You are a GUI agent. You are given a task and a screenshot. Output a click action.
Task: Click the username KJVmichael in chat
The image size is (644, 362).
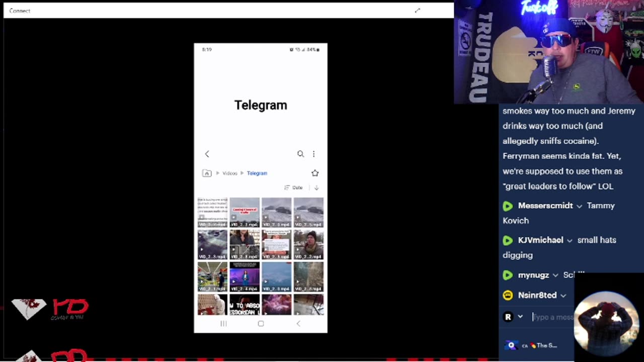click(x=540, y=240)
